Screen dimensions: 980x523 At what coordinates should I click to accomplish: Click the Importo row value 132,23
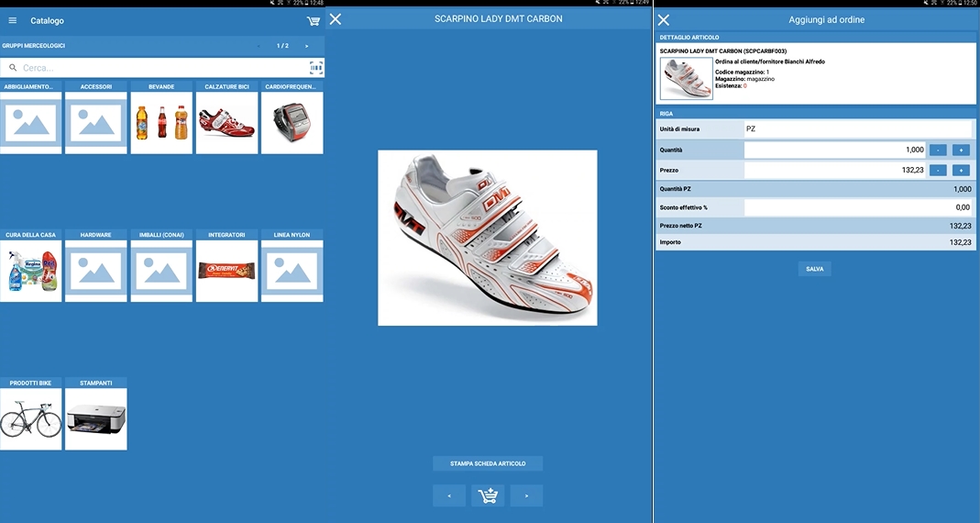click(960, 242)
